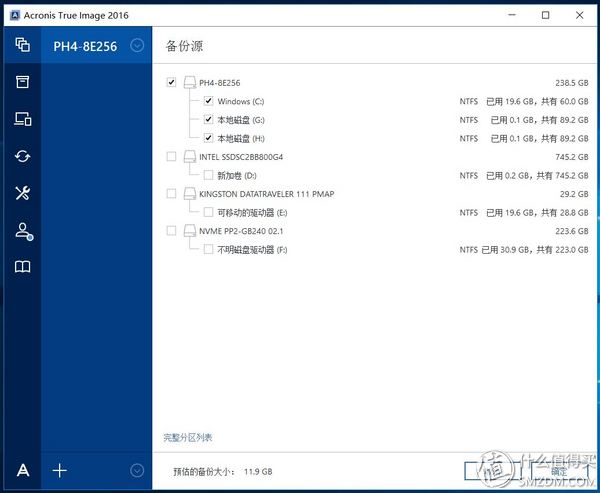Check the KINGSTON DATATRAVELER disk checkbox
Viewport: 600px width, 493px height.
point(171,193)
